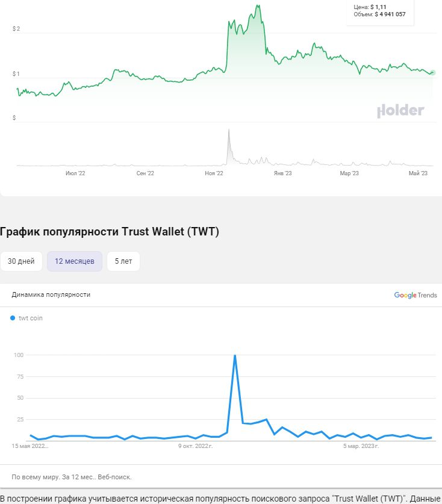Open the 5 лет period tab

[123, 261]
